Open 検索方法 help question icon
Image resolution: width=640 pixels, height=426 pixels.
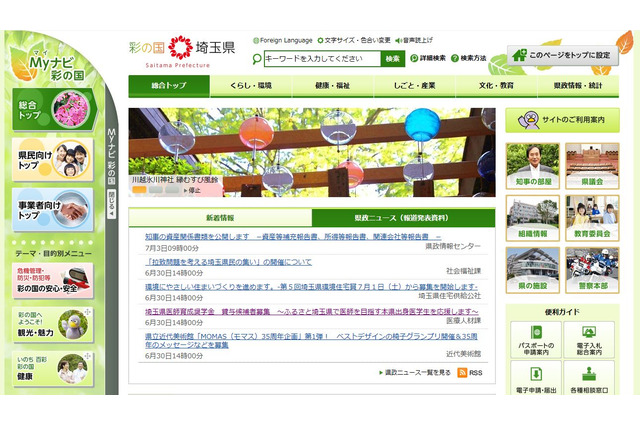click(x=455, y=58)
